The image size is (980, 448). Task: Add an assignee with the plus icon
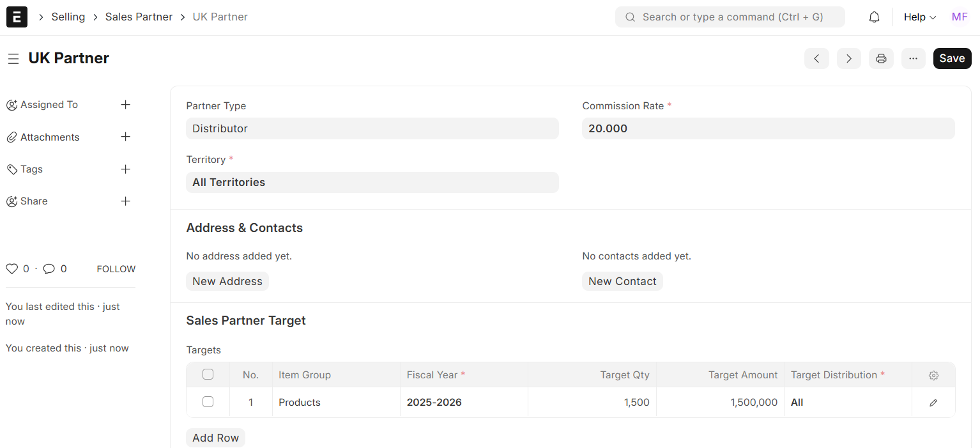126,105
